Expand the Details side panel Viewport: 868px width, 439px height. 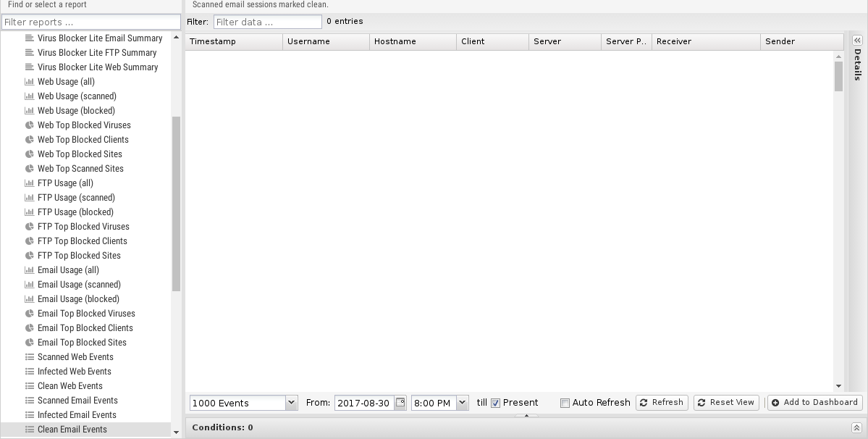point(857,41)
